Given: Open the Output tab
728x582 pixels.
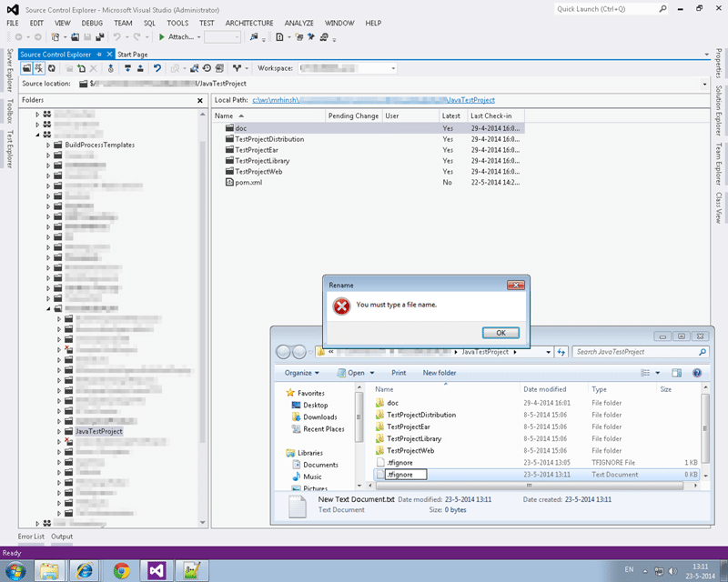Looking at the screenshot, I should 62,537.
